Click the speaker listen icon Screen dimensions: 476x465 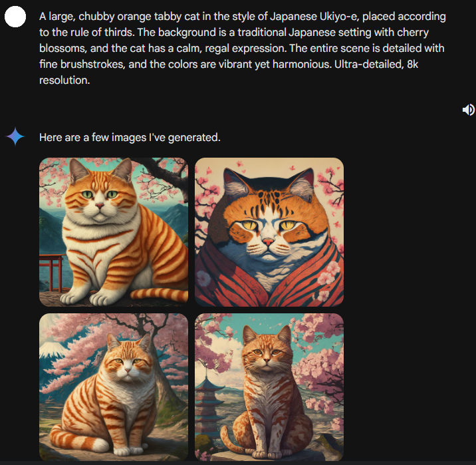(x=469, y=110)
